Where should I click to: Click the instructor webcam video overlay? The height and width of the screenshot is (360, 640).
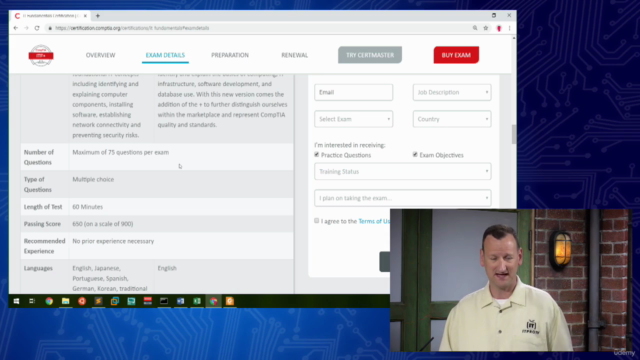(511, 280)
